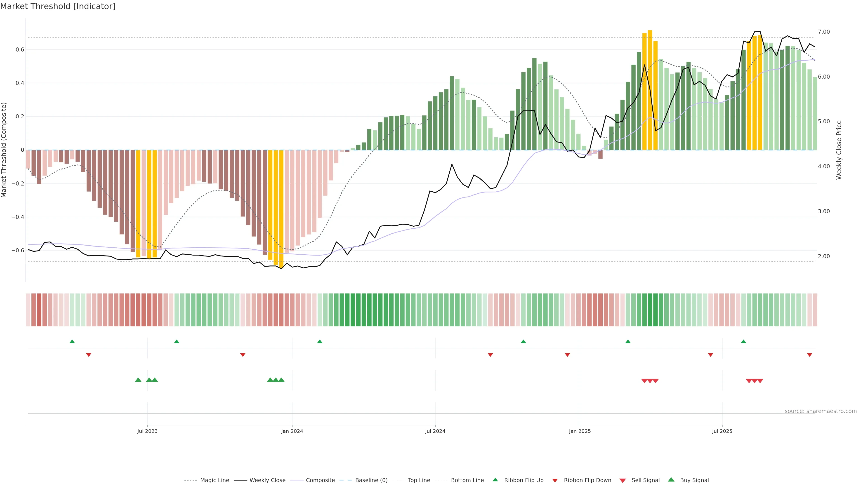The image size is (868, 488).
Task: Click the source: sharemaestro.com text
Action: [821, 411]
